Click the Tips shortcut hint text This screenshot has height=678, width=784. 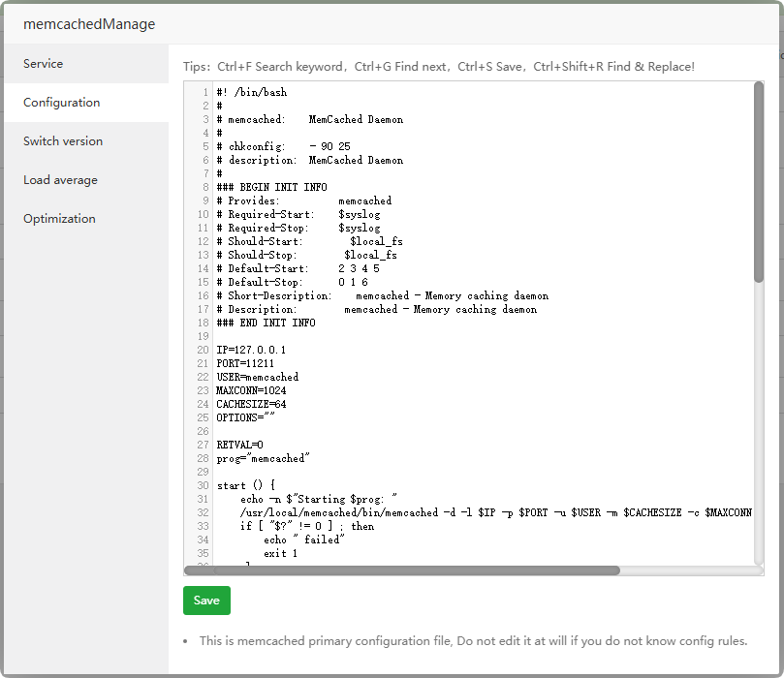438,67
